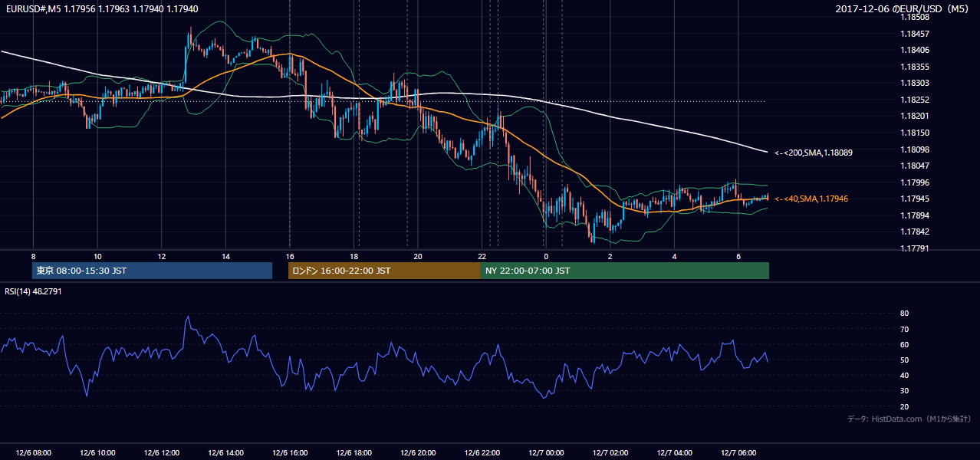Click price axis value 1.18508
This screenshot has height=460, width=980.
coord(915,17)
